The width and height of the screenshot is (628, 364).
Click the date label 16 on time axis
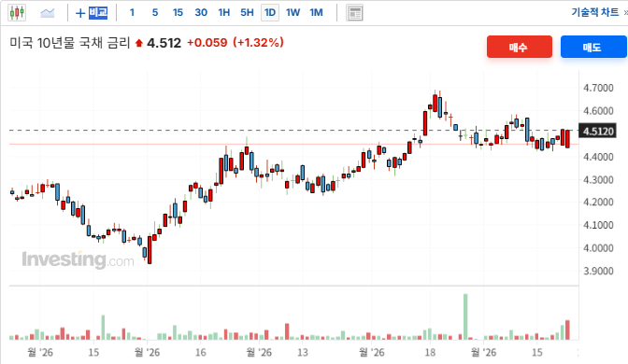(x=200, y=353)
